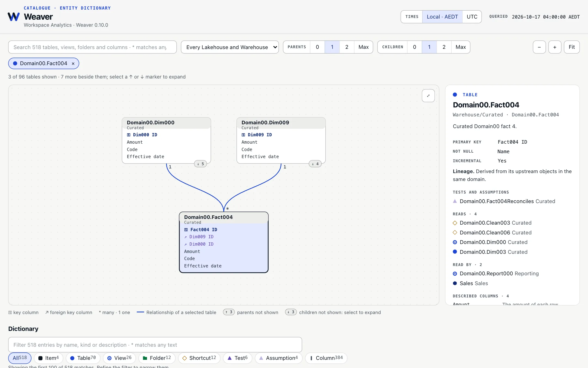Set Parents depth to Max
The height and width of the screenshot is (368, 588).
pos(363,47)
